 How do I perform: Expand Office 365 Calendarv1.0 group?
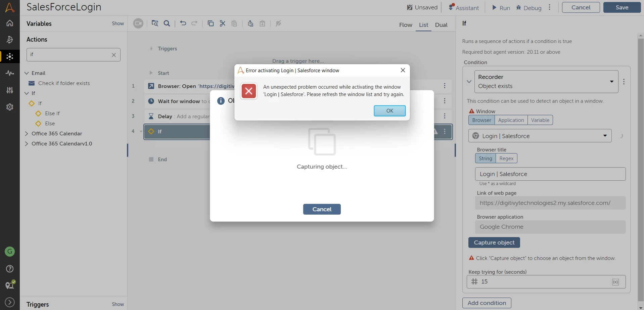point(27,144)
